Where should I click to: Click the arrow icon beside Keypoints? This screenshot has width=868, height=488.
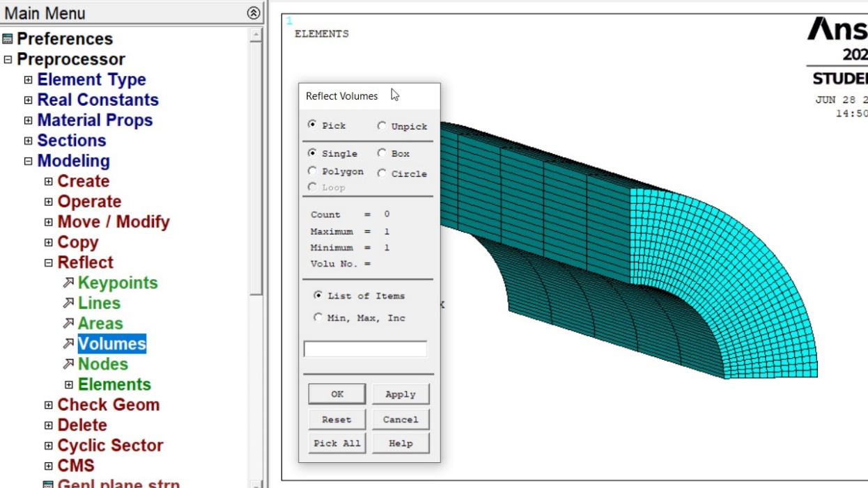tap(68, 283)
